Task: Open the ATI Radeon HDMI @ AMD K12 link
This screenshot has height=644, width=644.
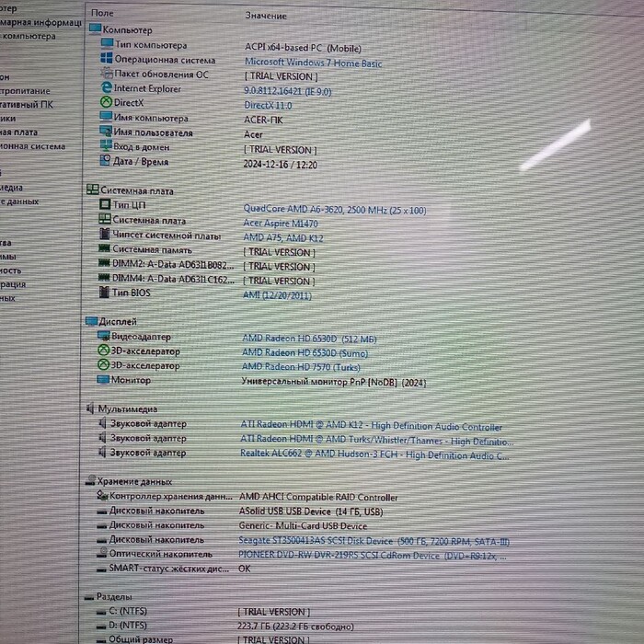Action: pyautogui.click(x=372, y=425)
